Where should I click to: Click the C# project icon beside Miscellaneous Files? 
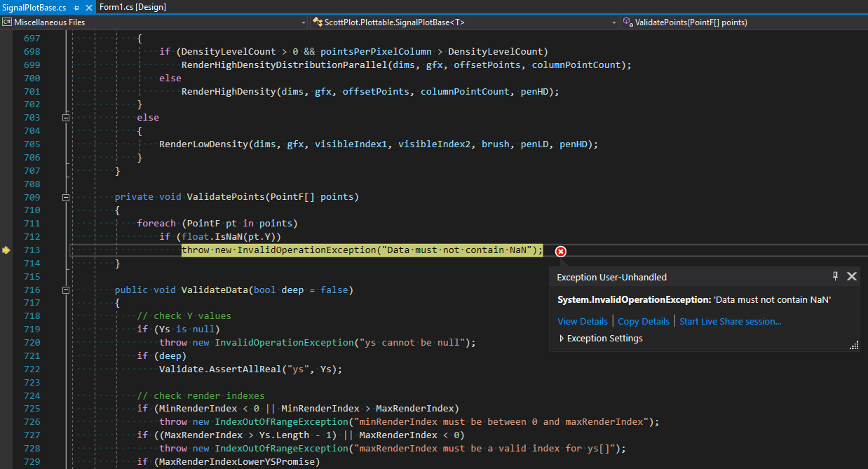[x=6, y=22]
